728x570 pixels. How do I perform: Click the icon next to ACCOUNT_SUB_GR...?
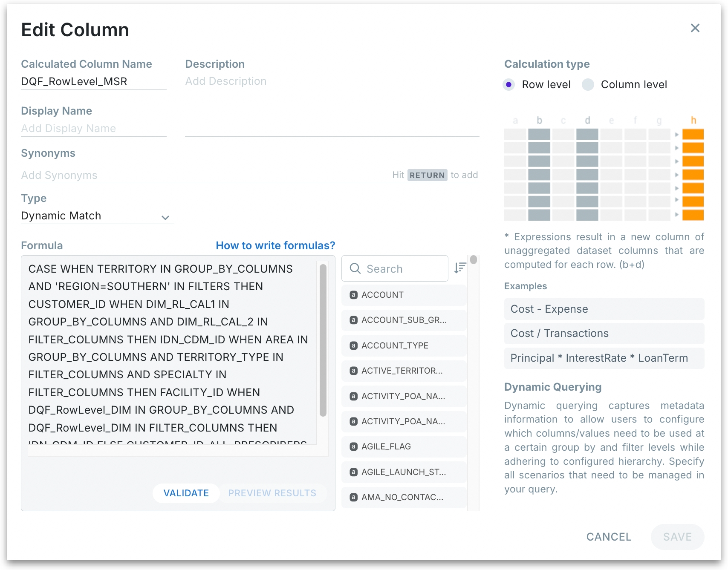point(353,320)
